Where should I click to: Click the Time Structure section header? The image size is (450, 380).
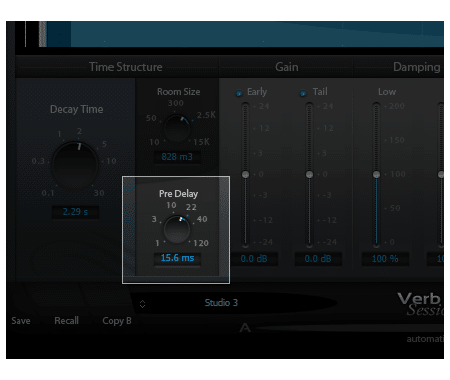click(x=126, y=67)
